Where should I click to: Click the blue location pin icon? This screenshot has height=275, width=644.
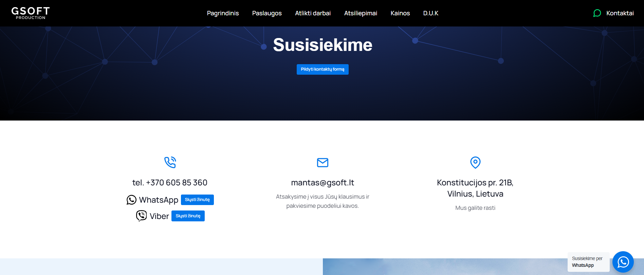coord(475,163)
